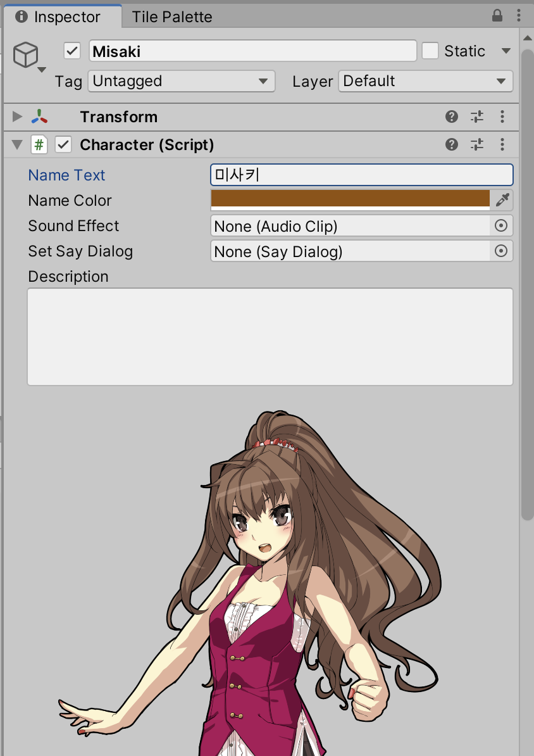The height and width of the screenshot is (756, 534).
Task: Click the Name Text property label
Action: (66, 175)
